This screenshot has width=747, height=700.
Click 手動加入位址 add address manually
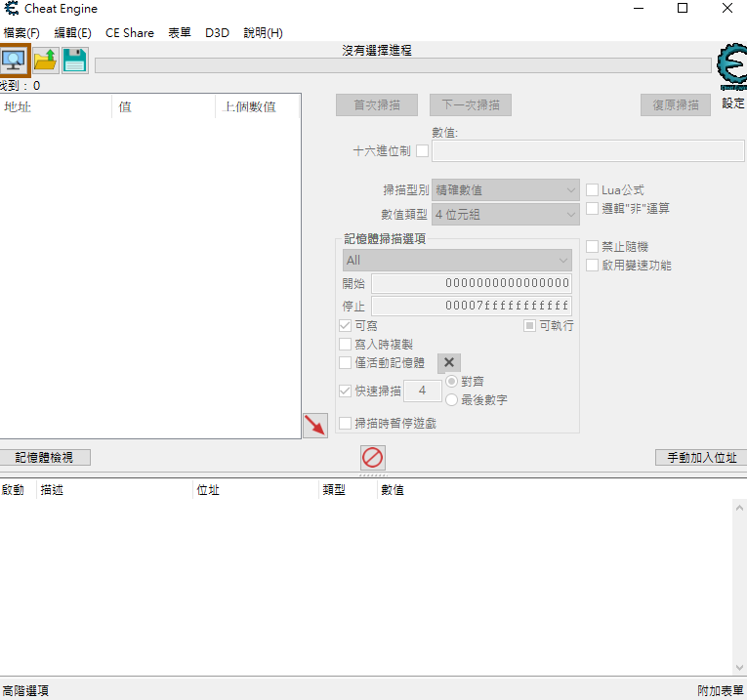point(701,458)
